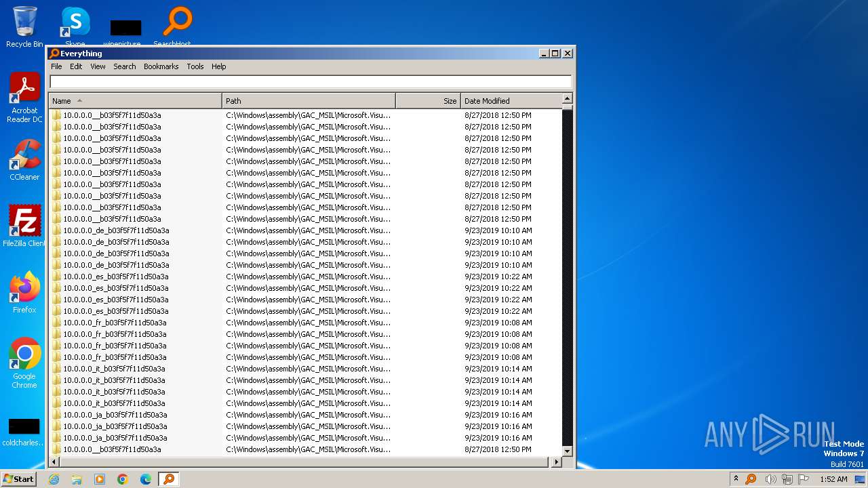Click the Show desktop button
The width and height of the screenshot is (868, 488).
click(x=861, y=479)
